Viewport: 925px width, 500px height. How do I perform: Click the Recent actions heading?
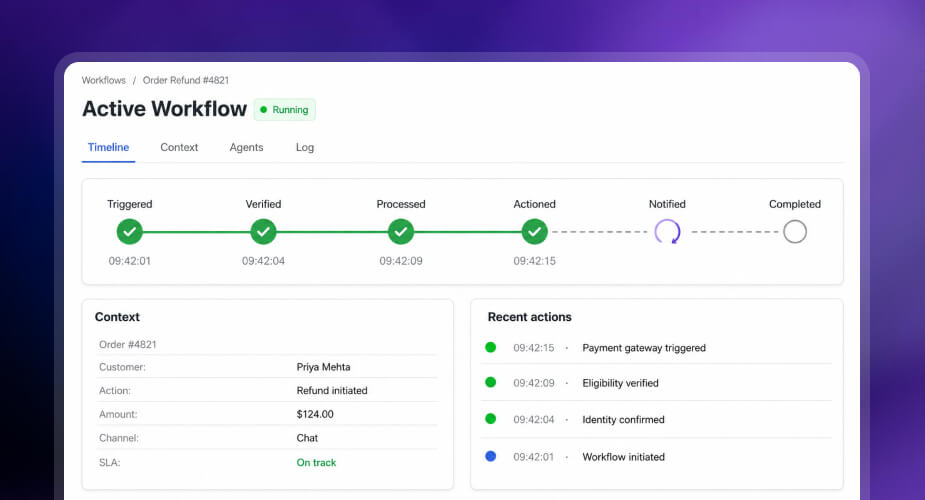[530, 317]
